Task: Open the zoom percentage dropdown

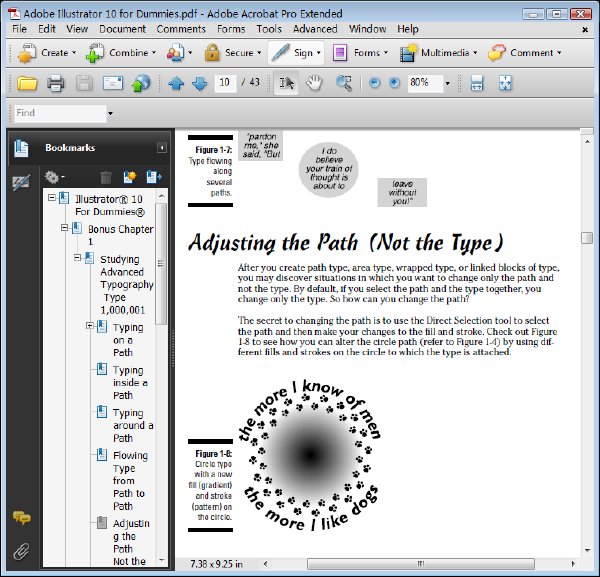Action: point(447,83)
